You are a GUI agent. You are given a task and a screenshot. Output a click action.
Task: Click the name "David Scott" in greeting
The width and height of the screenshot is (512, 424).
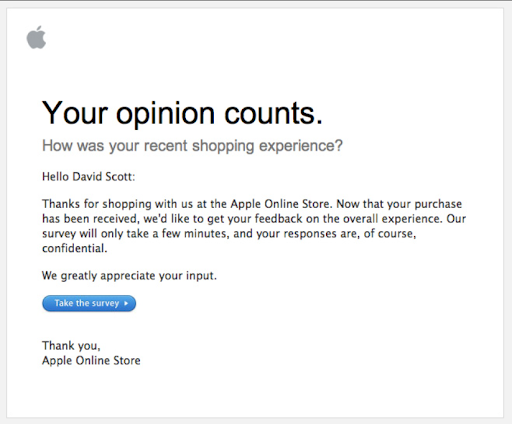[102, 176]
